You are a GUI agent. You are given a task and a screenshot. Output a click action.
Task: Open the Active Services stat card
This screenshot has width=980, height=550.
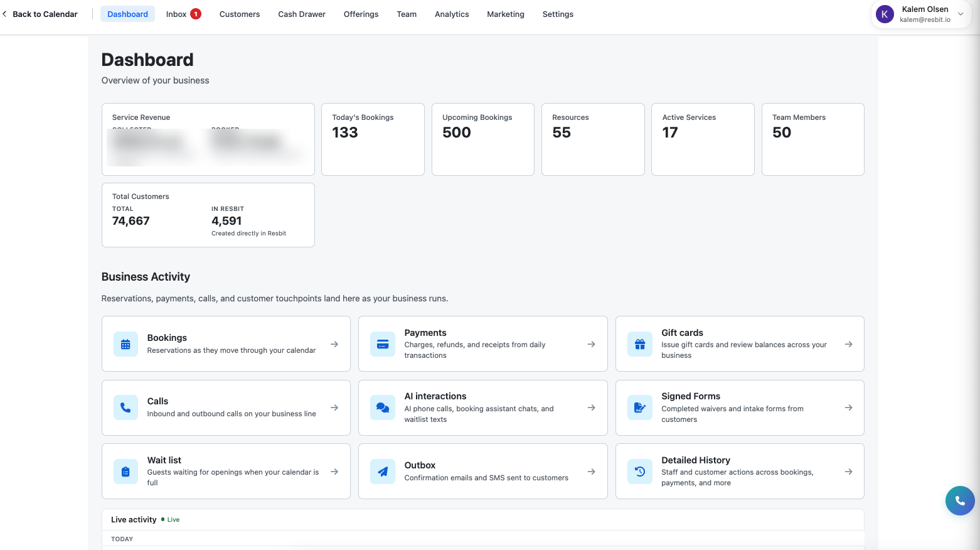click(x=703, y=139)
